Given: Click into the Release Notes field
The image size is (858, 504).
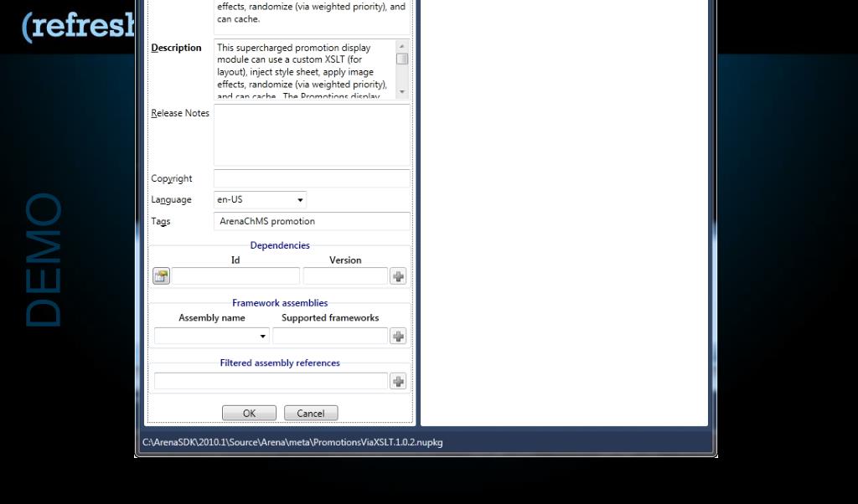Looking at the screenshot, I should [x=312, y=135].
